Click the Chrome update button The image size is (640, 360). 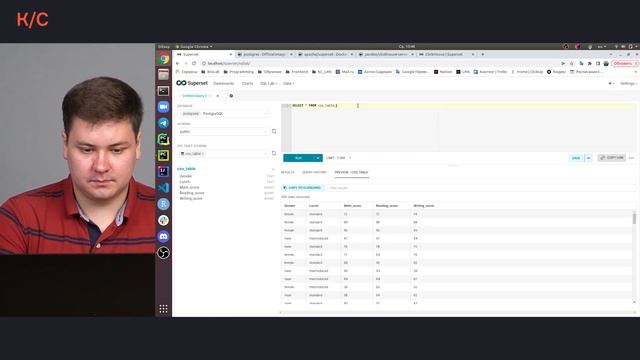[x=624, y=63]
